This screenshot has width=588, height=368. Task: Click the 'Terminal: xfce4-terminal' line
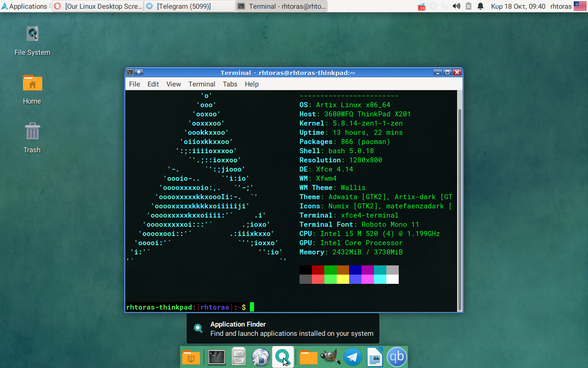tap(349, 215)
